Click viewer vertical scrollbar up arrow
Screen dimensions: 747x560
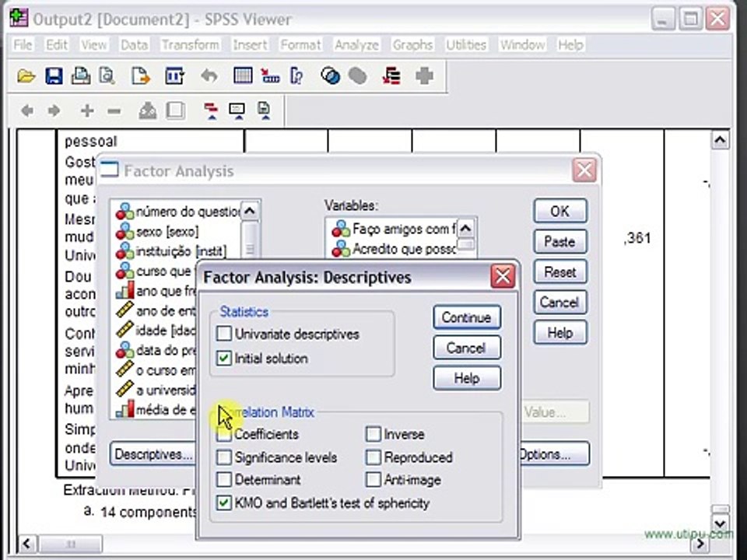tap(720, 140)
